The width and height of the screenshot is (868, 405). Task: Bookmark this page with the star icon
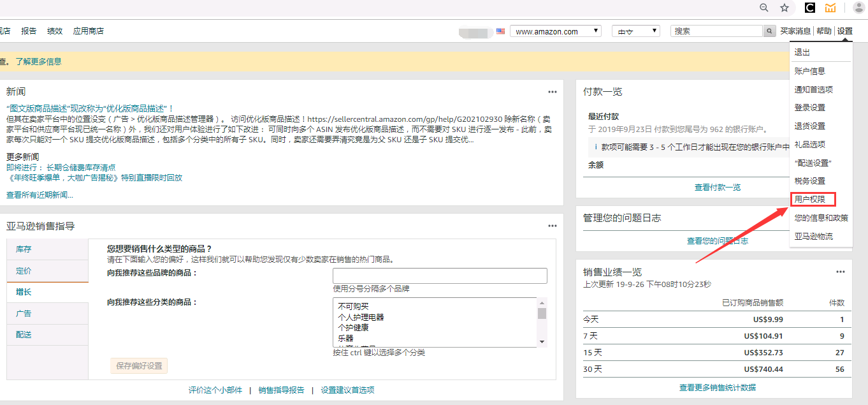[785, 8]
